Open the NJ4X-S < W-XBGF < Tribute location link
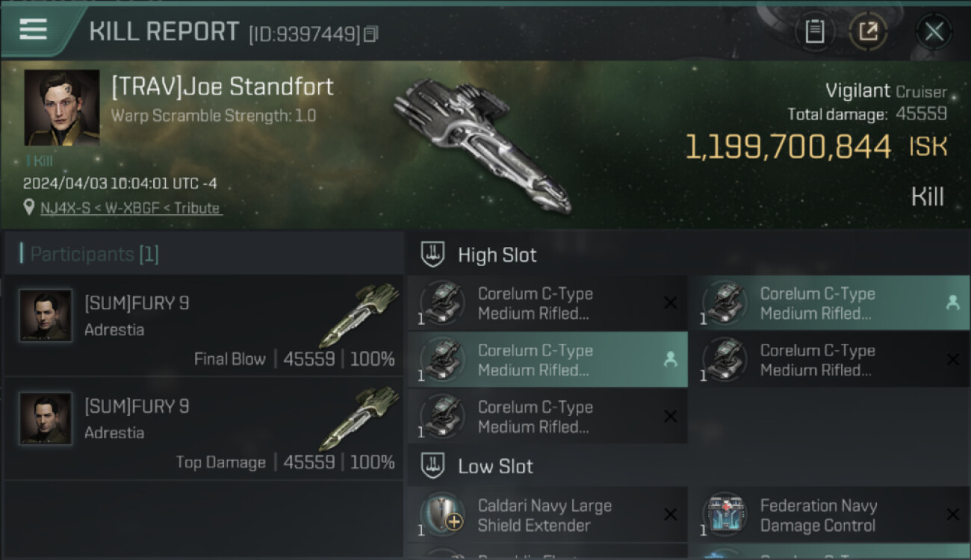 click(x=131, y=208)
